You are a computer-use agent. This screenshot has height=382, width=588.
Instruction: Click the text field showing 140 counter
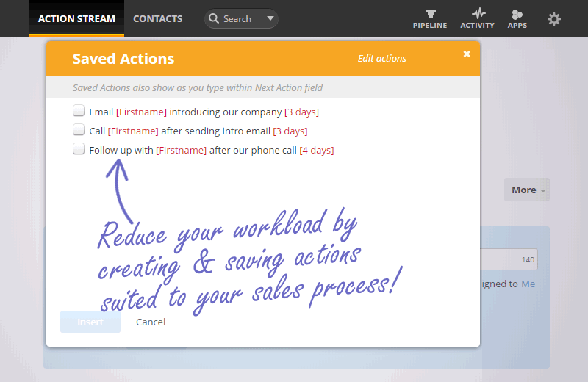[509, 259]
